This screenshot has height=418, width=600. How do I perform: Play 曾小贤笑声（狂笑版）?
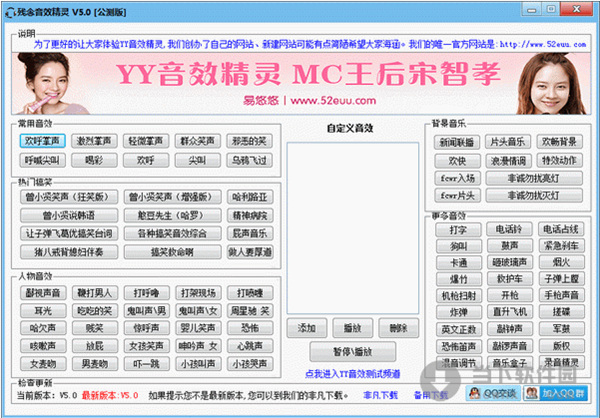[69, 197]
